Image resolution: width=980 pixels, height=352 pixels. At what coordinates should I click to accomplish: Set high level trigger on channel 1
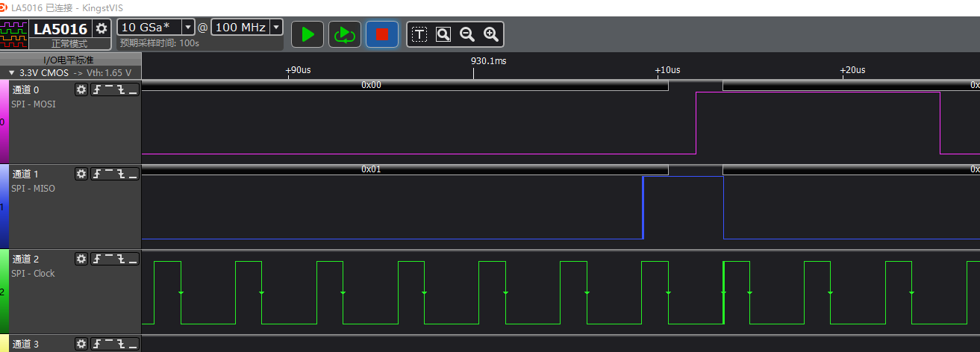coord(108,174)
